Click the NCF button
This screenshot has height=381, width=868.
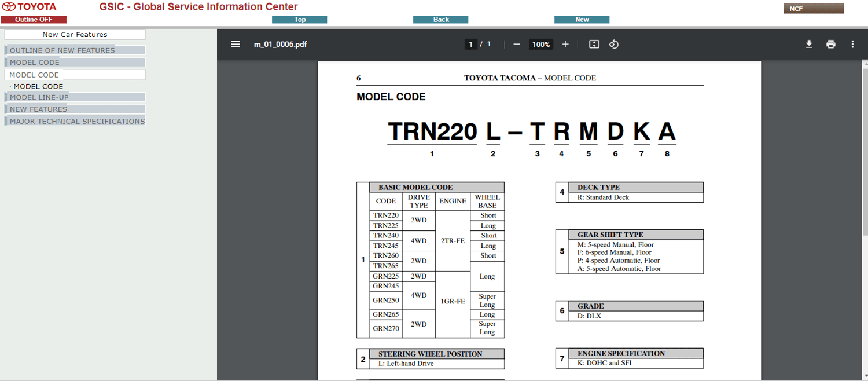click(814, 9)
